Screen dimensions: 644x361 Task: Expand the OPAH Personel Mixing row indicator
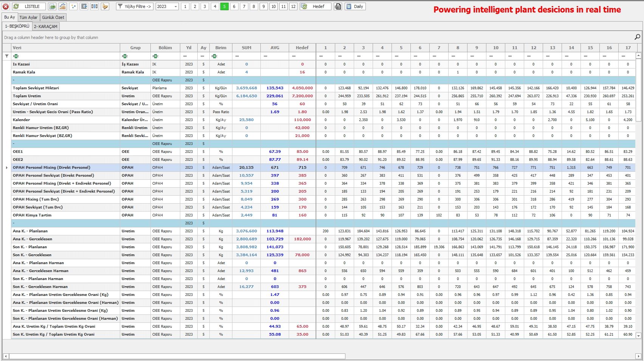pos(7,168)
